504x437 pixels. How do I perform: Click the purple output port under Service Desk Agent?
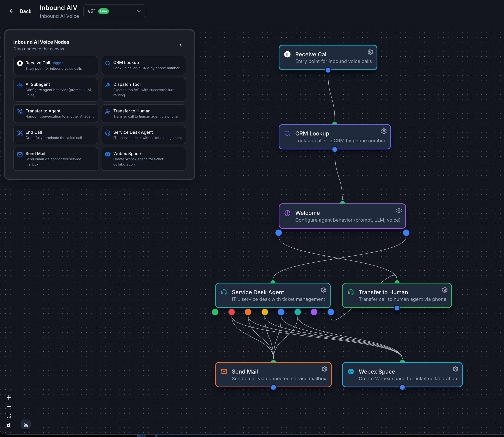[x=314, y=312]
